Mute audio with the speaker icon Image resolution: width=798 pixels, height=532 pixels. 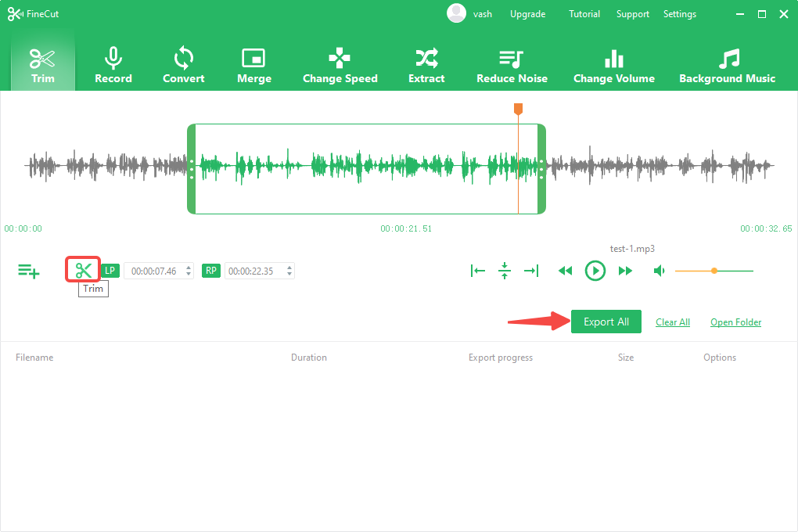[660, 271]
